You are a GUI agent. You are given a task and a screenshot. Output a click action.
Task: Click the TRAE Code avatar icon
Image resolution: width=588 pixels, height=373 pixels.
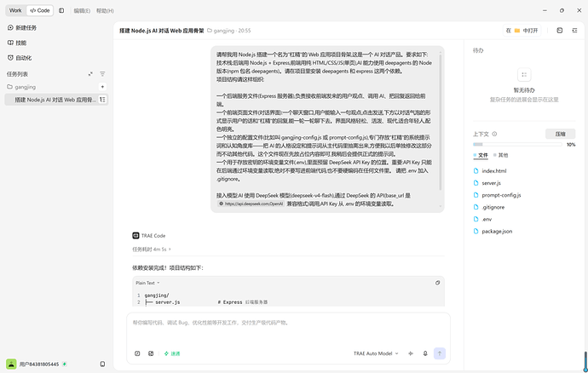pyautogui.click(x=135, y=235)
